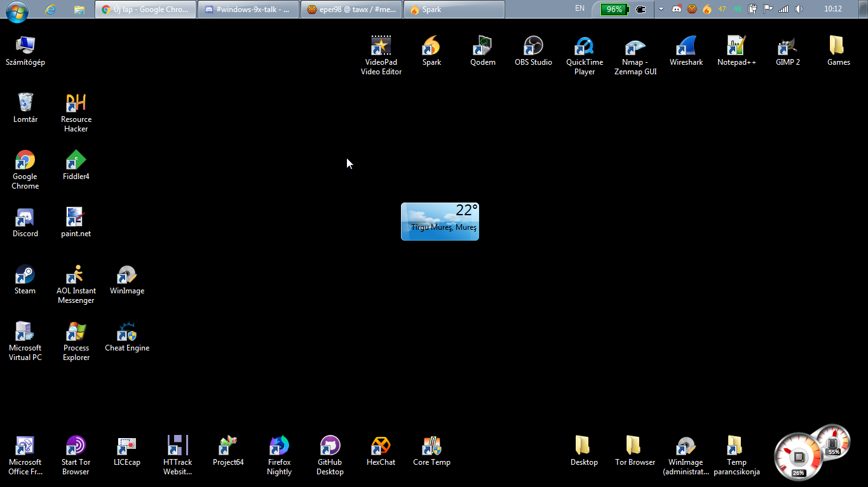This screenshot has width=868, height=487.
Task: Click the AC power plug indicator
Action: coord(641,10)
